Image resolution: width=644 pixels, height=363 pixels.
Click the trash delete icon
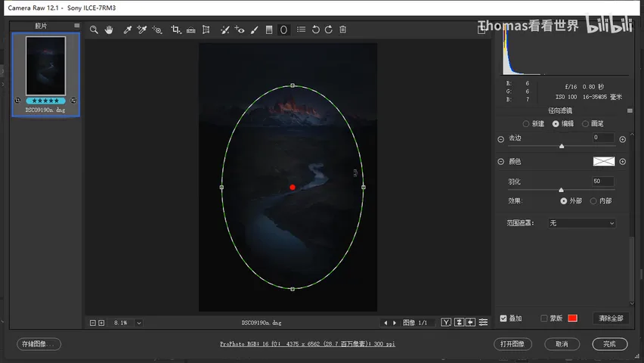click(343, 29)
